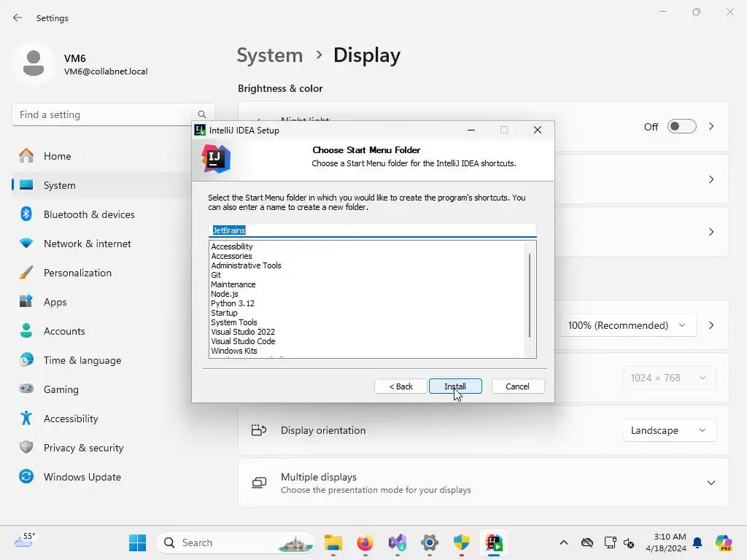Click the Install button in IntelliJ Setup
The image size is (747, 560).
click(x=455, y=386)
